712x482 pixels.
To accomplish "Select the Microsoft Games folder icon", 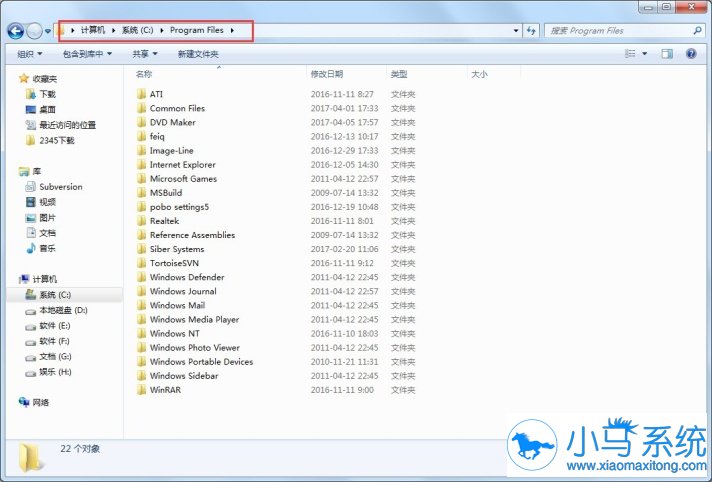I will tap(142, 179).
